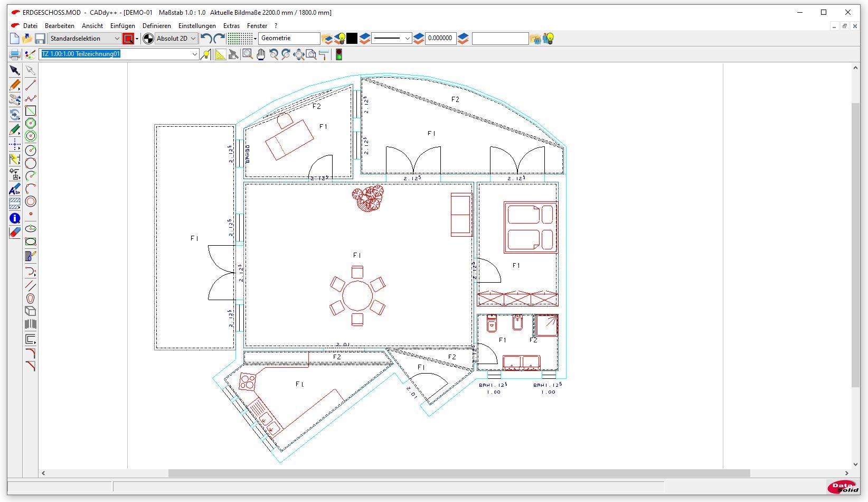Select the text Ab tool
868x502 pixels.
(x=15, y=189)
